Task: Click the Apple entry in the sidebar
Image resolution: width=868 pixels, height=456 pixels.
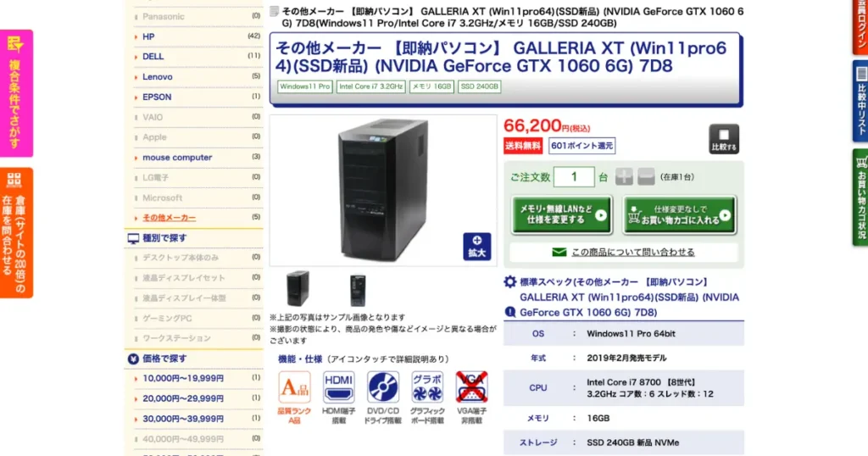Action: pyautogui.click(x=154, y=137)
